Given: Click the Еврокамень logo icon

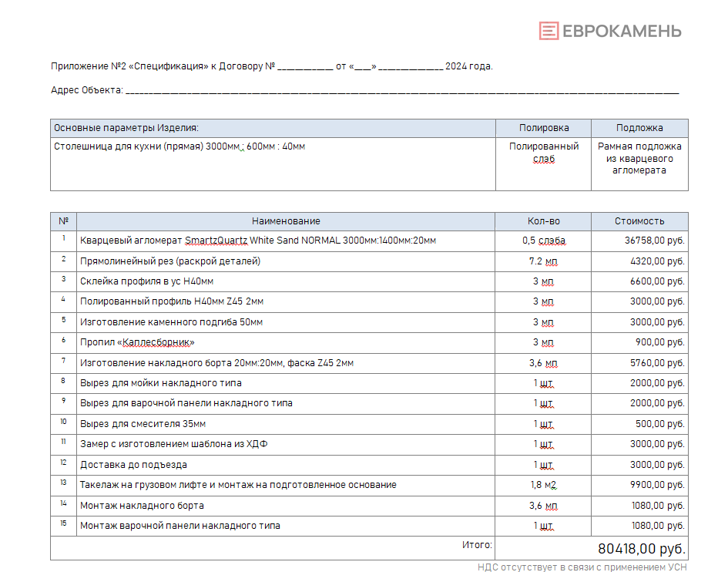Looking at the screenshot, I should click(549, 31).
